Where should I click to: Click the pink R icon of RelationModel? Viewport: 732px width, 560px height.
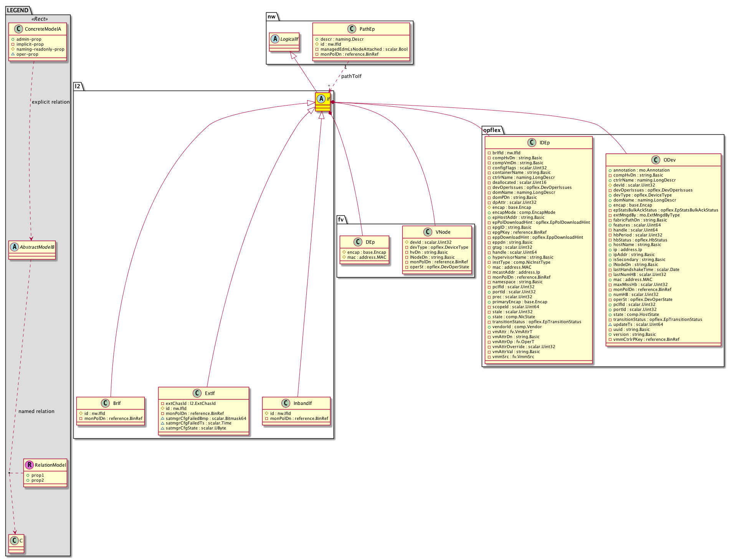click(x=29, y=465)
